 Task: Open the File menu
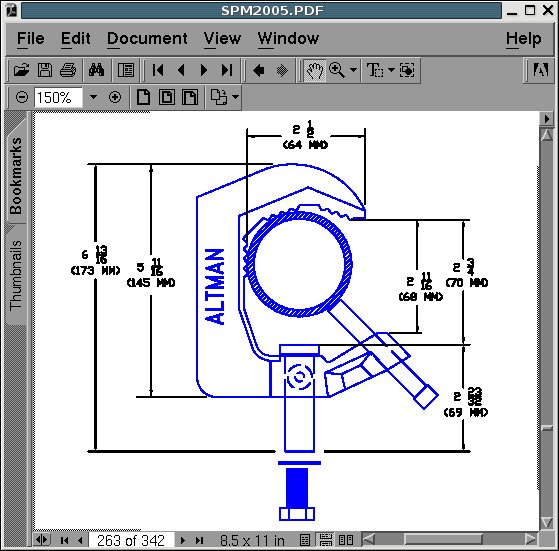coord(31,38)
